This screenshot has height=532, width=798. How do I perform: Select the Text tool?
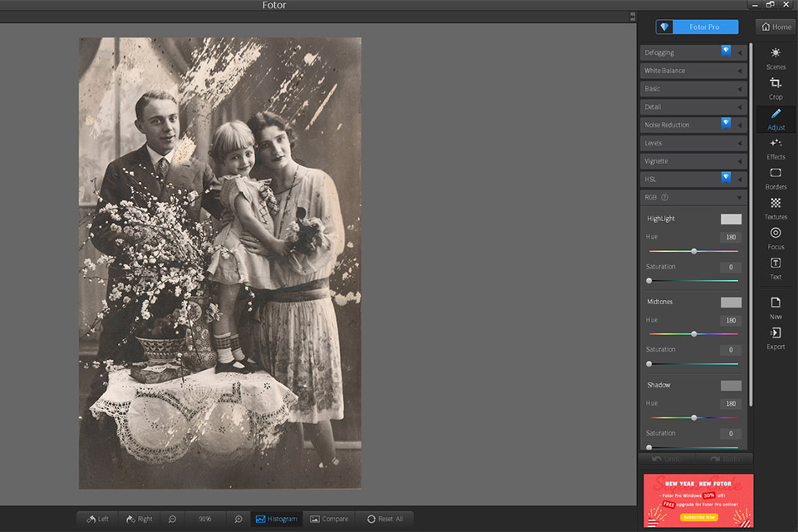(775, 268)
